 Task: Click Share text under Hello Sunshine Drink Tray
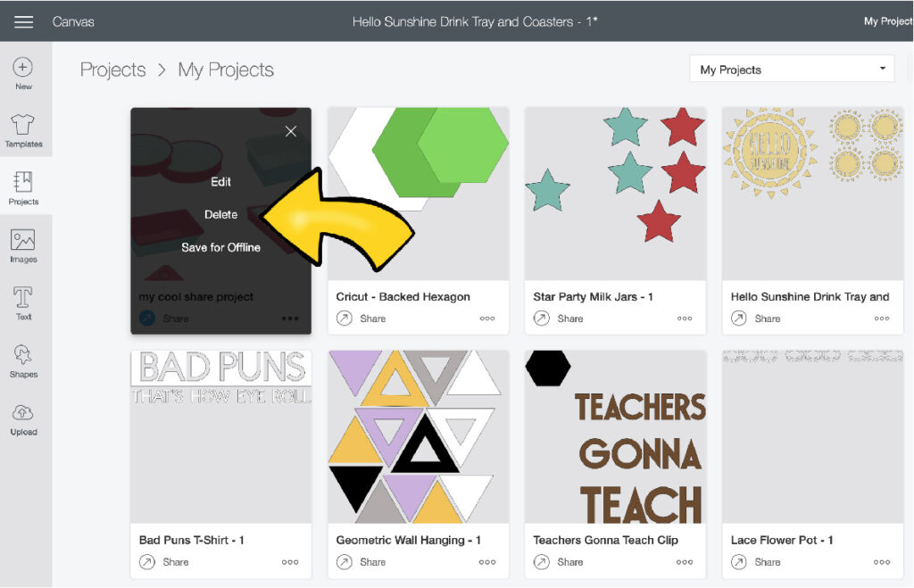tap(767, 319)
